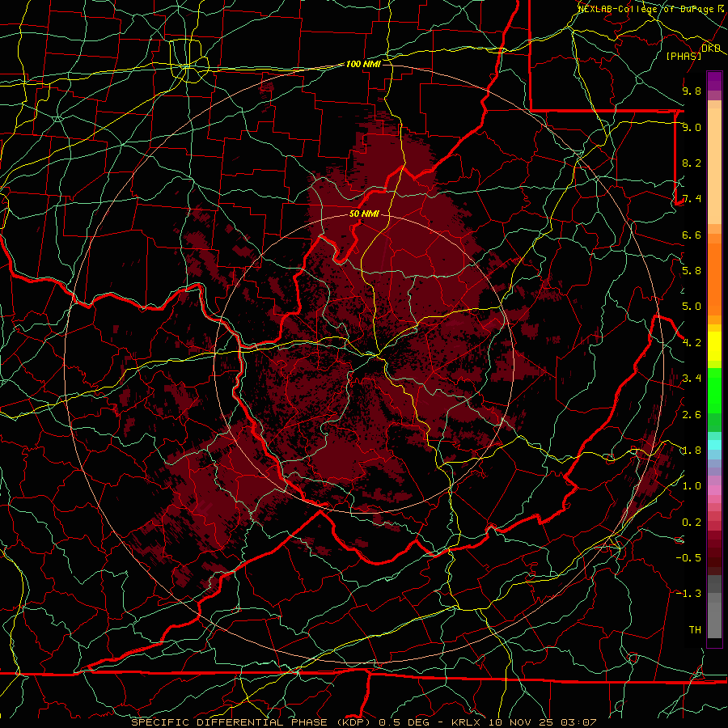Pick the gray segment at color bar bottom
The width and height of the screenshot is (728, 728).
714,620
